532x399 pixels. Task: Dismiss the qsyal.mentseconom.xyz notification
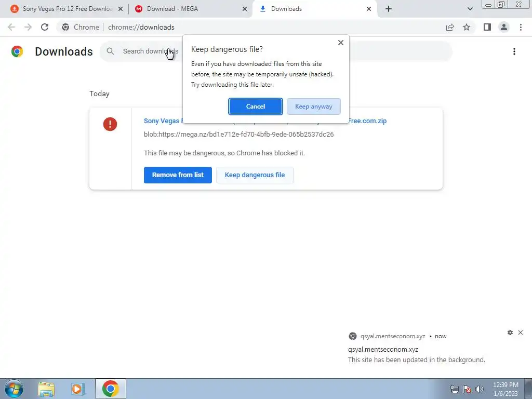coord(521,332)
